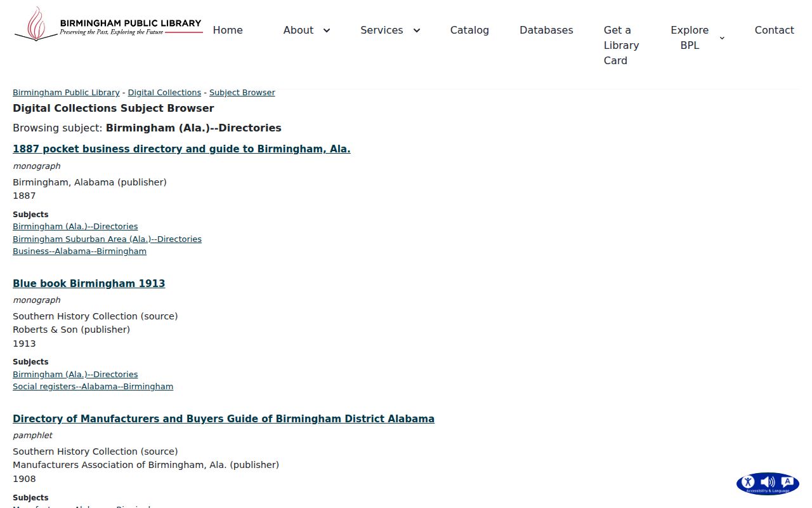
Task: Follow the Birmingham Public Library breadcrumb link
Action: (x=66, y=93)
